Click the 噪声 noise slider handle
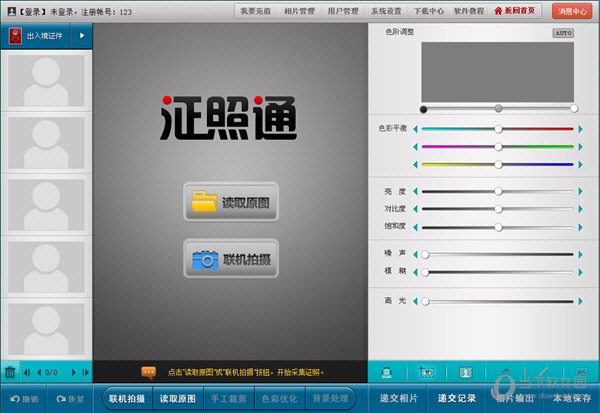Image resolution: width=600 pixels, height=413 pixels. (425, 254)
